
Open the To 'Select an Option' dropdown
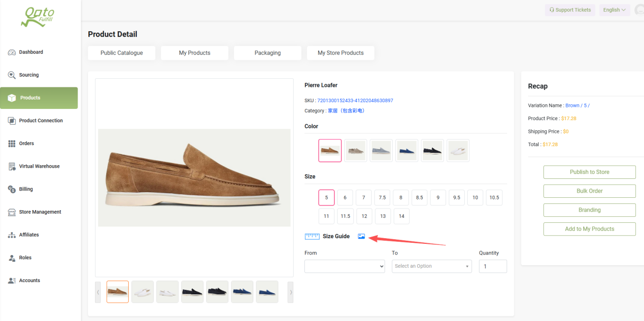click(432, 266)
